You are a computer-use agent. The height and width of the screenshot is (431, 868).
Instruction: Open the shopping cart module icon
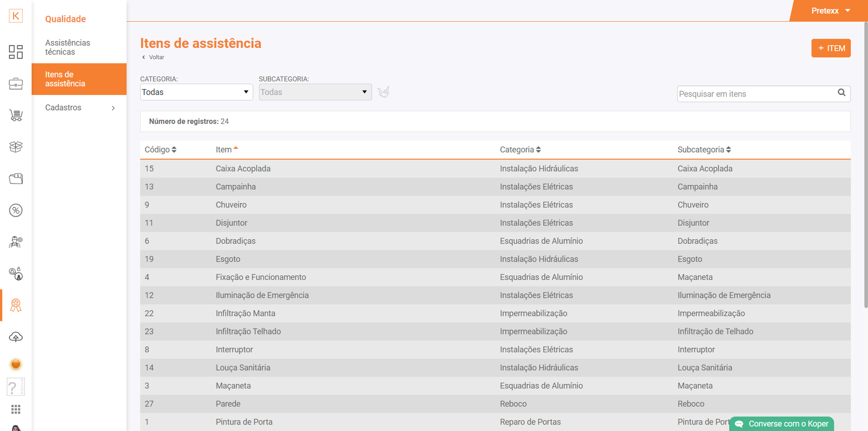coord(16,115)
